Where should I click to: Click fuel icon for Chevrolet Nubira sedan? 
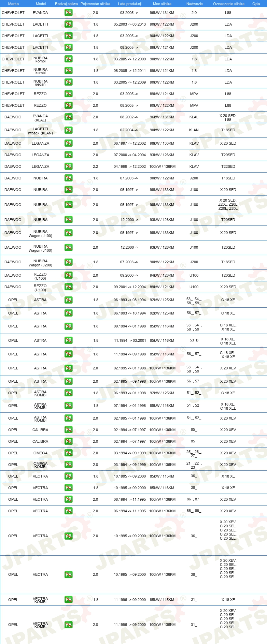pyautogui.click(x=68, y=82)
